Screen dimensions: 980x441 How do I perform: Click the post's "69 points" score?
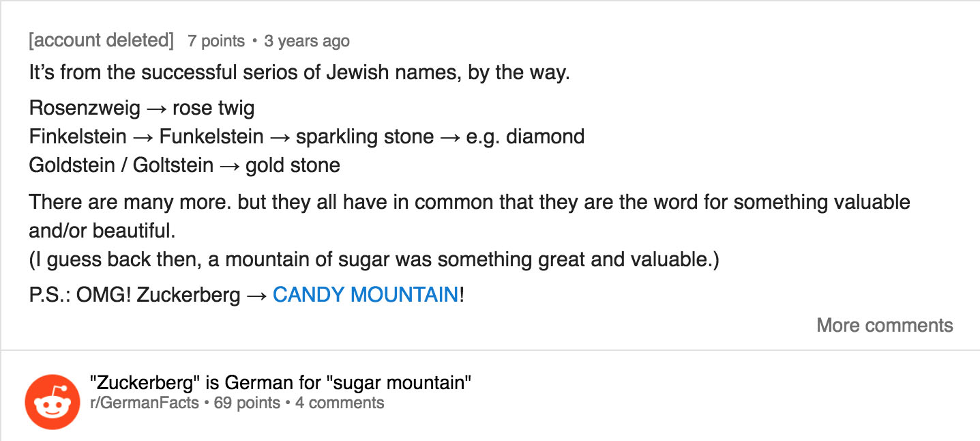[247, 403]
